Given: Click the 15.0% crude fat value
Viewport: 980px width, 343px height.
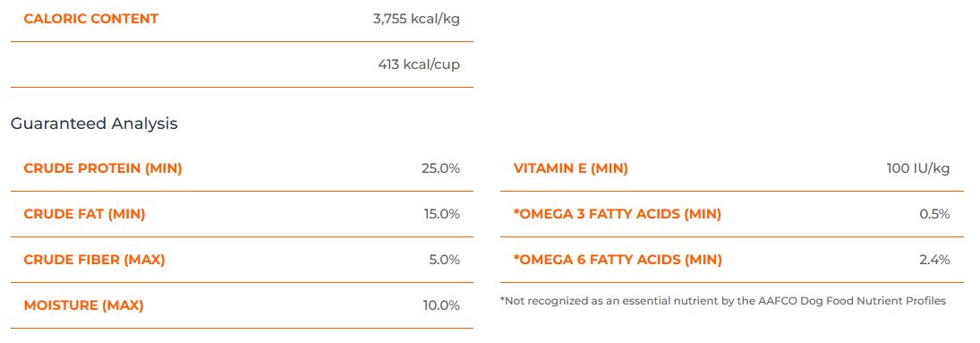Looking at the screenshot, I should pos(442,214).
